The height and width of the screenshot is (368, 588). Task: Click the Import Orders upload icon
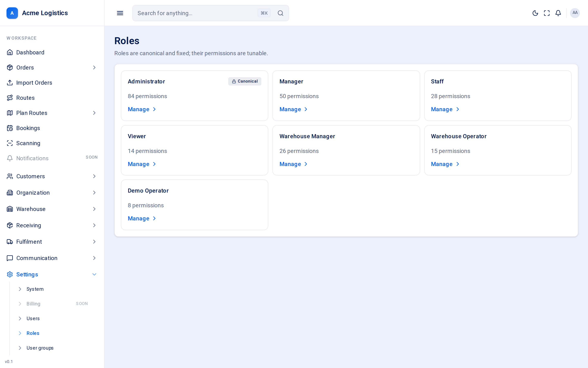10,83
